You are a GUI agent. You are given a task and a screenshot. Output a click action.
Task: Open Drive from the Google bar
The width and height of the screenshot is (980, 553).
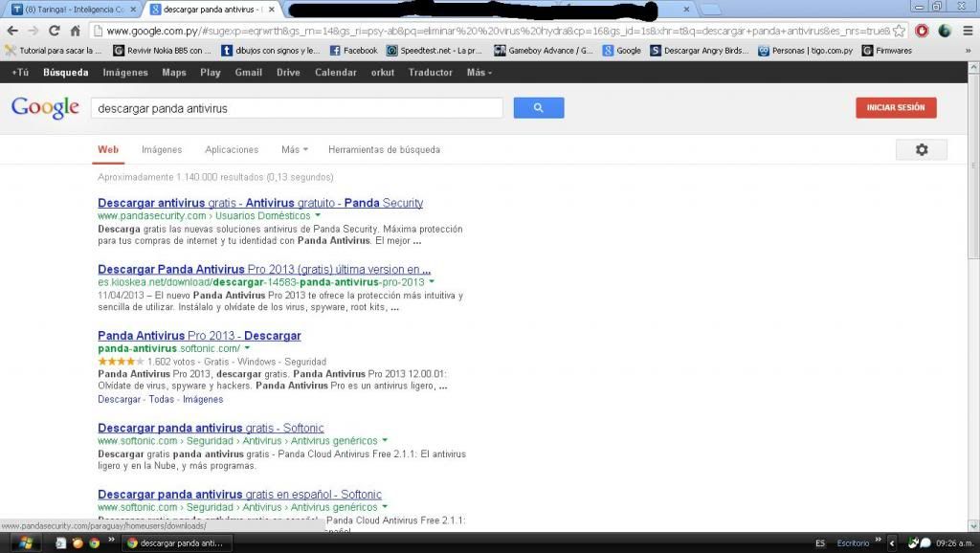[x=288, y=73]
